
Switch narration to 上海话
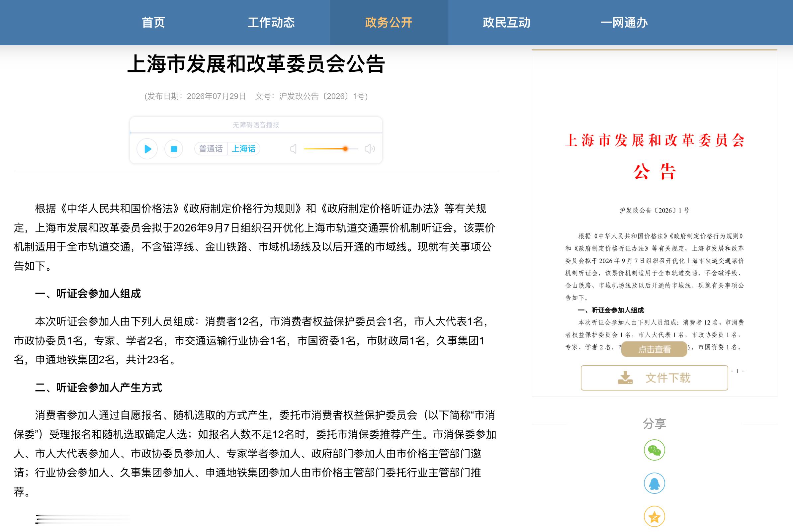pos(243,149)
